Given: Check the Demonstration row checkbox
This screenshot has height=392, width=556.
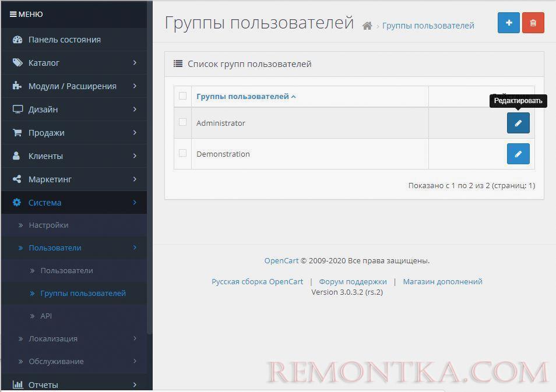Looking at the screenshot, I should pos(182,153).
